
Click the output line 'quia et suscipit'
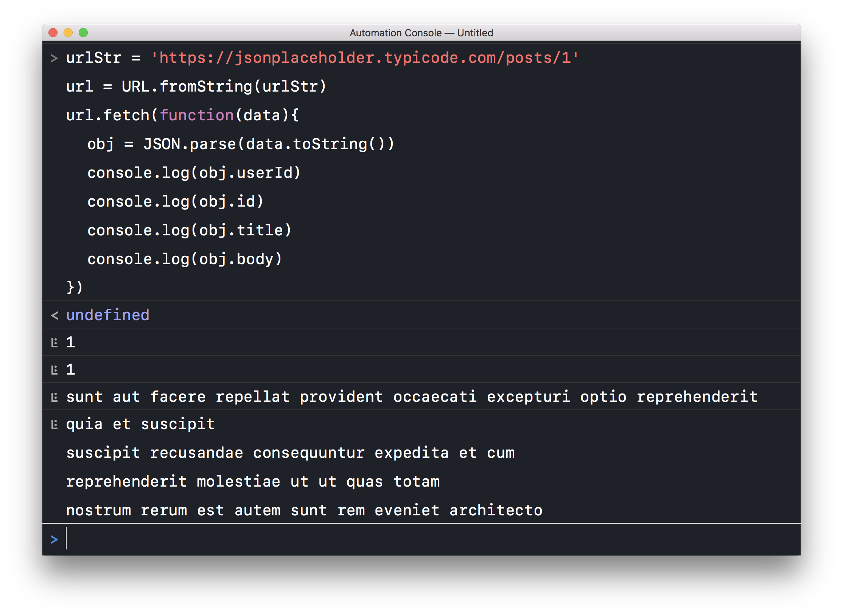click(x=140, y=424)
